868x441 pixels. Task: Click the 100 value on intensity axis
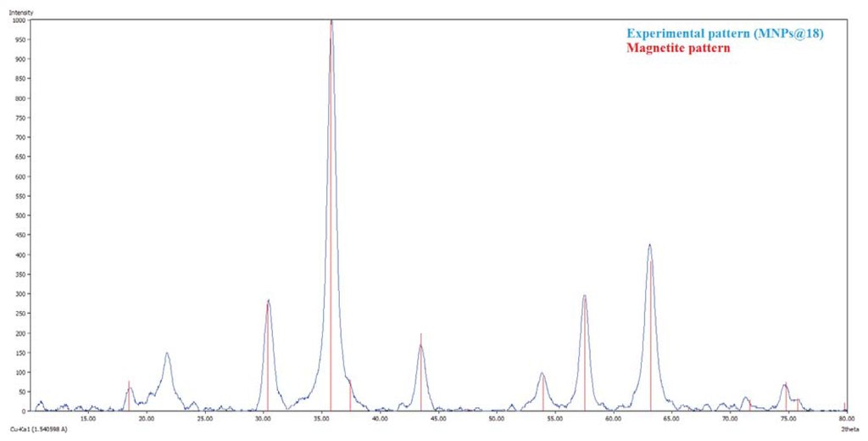point(21,372)
